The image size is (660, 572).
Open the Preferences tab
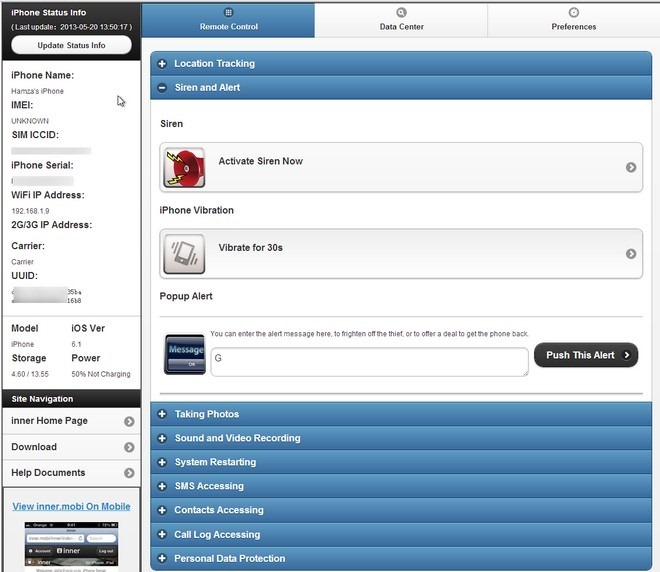[573, 20]
